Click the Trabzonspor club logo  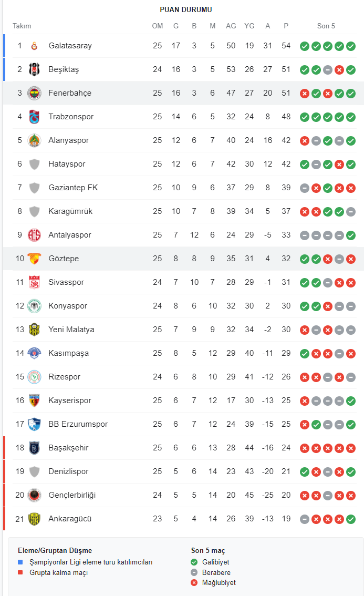[x=34, y=117]
